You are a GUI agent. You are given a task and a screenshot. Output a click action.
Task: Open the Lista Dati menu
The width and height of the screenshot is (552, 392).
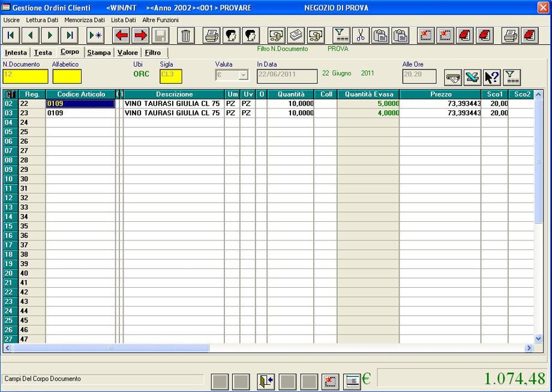[x=123, y=20]
